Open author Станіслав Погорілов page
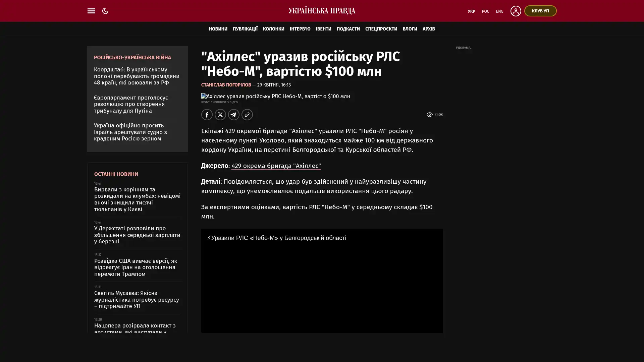 pyautogui.click(x=226, y=85)
